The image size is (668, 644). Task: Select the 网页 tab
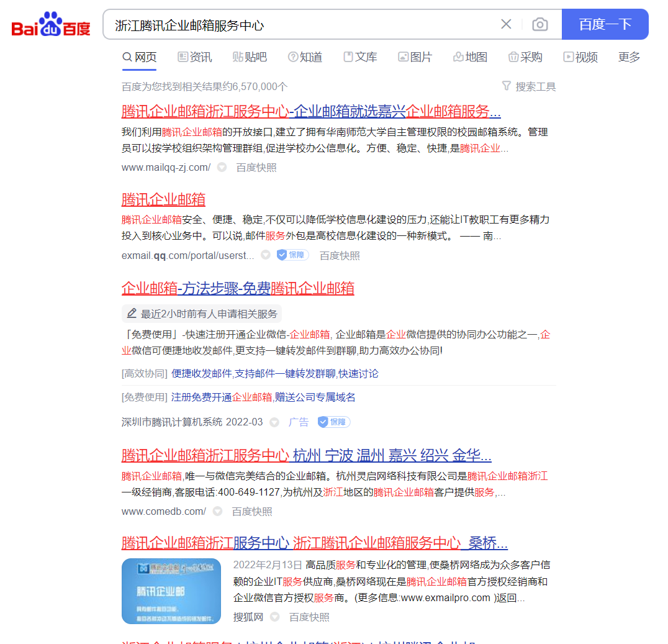coord(139,57)
